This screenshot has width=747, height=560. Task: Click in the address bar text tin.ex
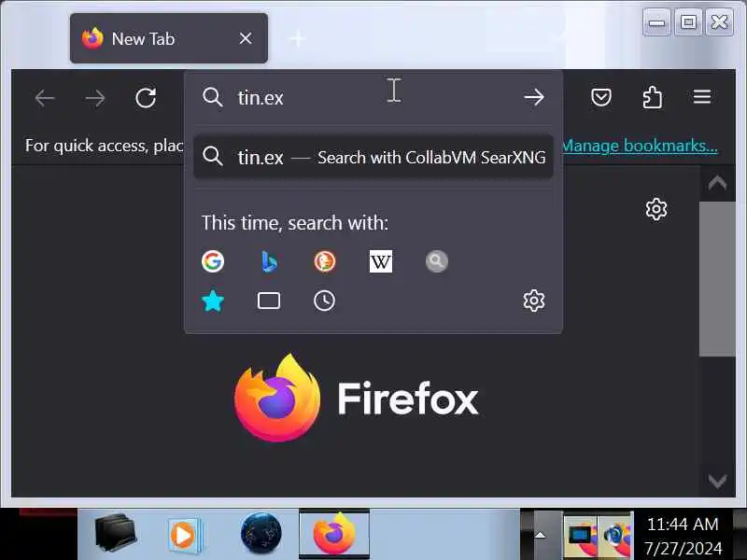261,98
